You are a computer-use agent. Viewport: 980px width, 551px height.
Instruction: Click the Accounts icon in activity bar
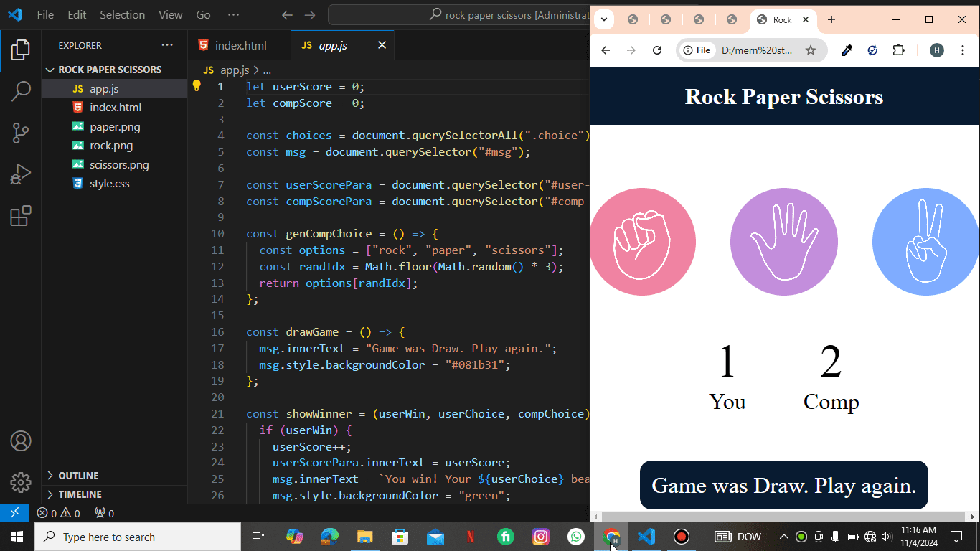pyautogui.click(x=21, y=441)
